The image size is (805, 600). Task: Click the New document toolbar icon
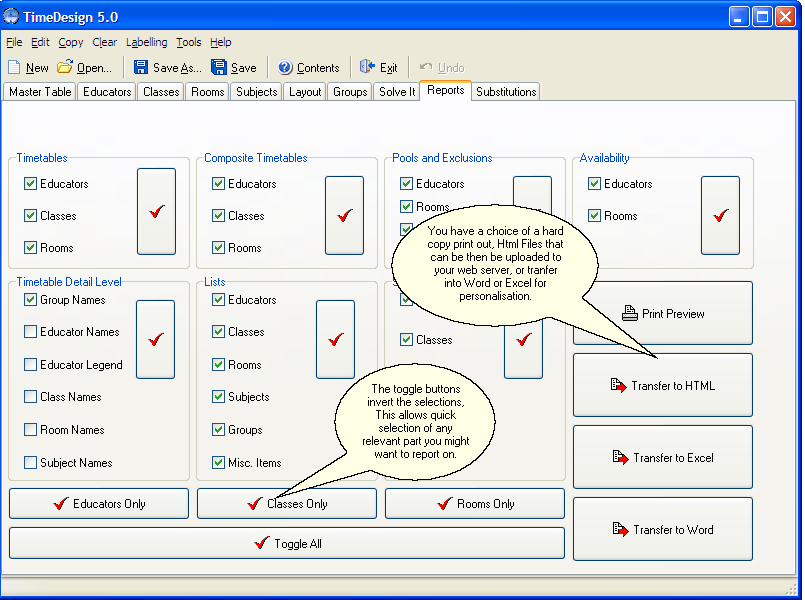[14, 67]
